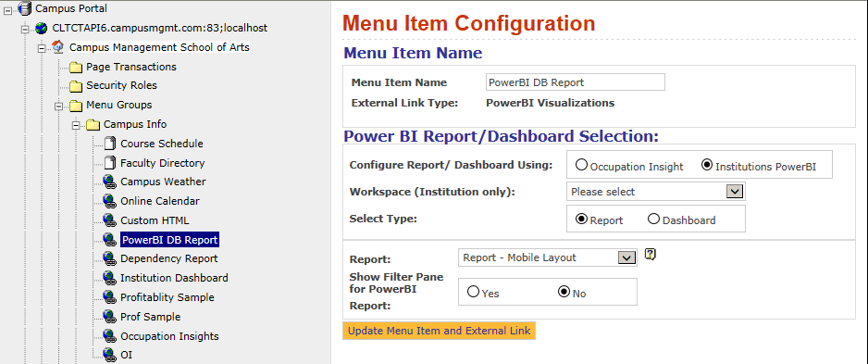
Task: Click the link icon beside Prof Sample
Action: click(x=109, y=317)
